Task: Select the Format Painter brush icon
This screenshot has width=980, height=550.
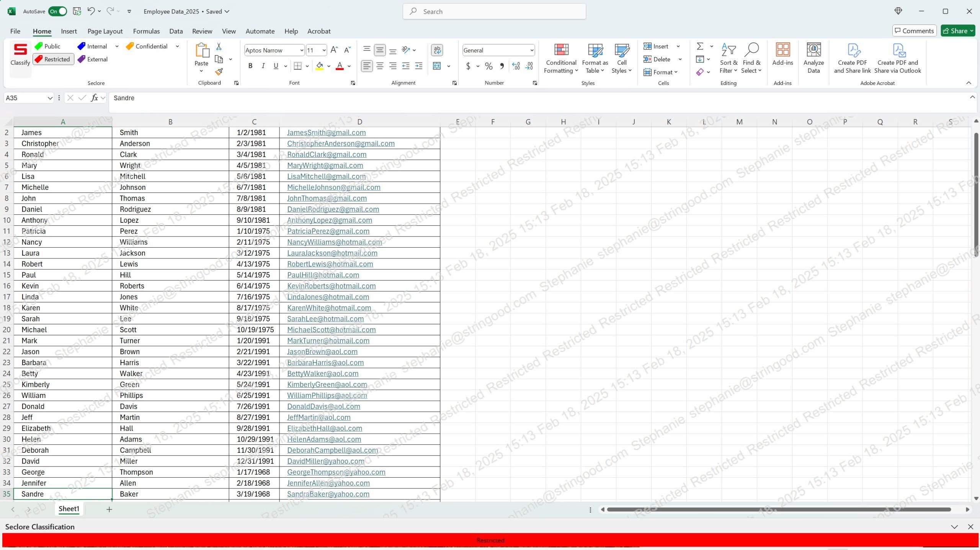Action: click(x=219, y=72)
